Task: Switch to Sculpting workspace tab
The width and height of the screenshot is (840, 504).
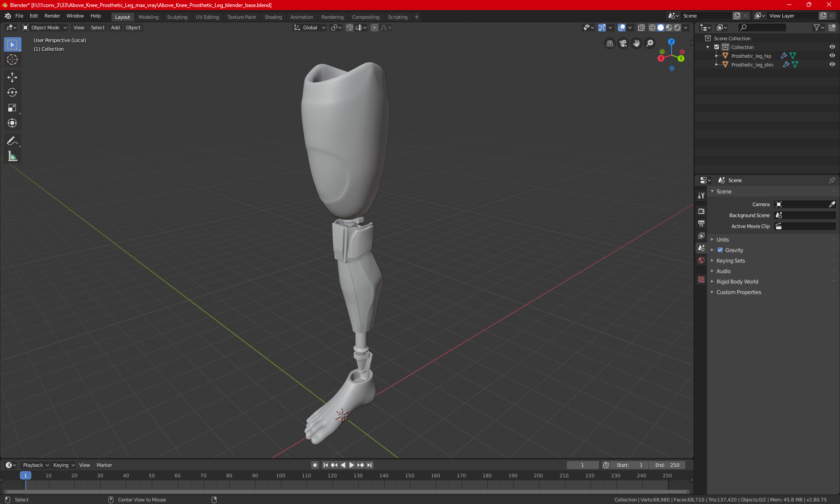Action: (x=177, y=17)
